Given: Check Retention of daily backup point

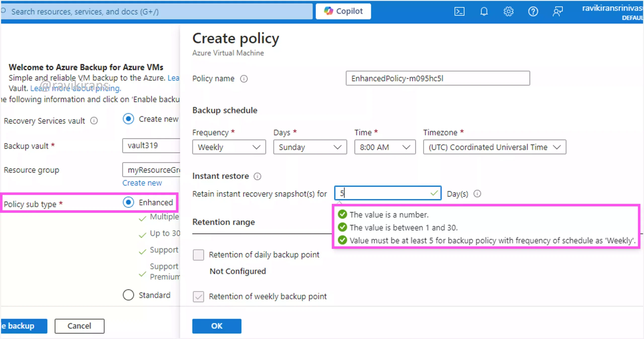Looking at the screenshot, I should 198,255.
